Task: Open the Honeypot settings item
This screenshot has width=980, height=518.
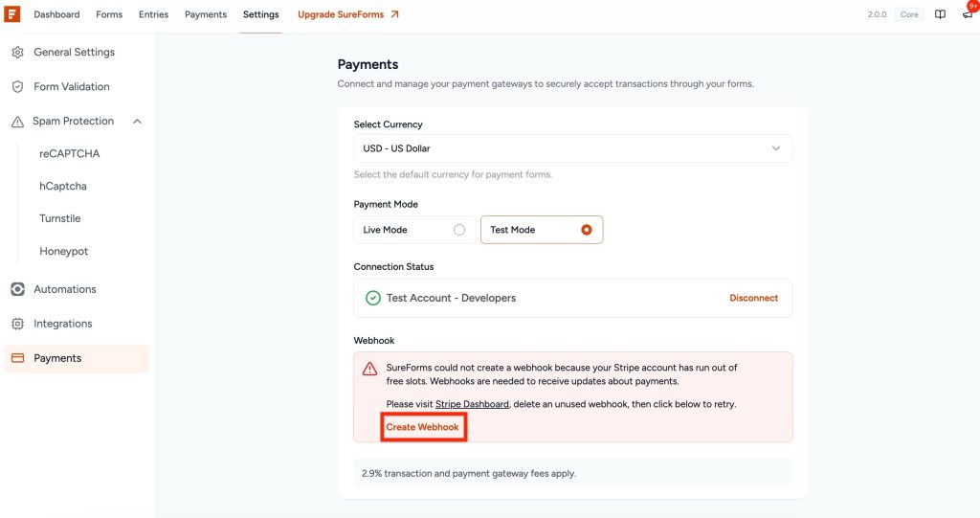Action: (63, 251)
